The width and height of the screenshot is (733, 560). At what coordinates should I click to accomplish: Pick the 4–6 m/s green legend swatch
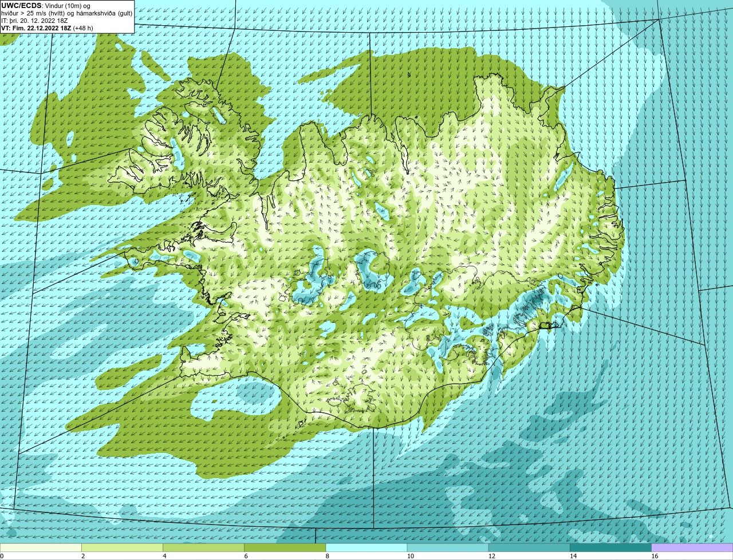click(204, 547)
